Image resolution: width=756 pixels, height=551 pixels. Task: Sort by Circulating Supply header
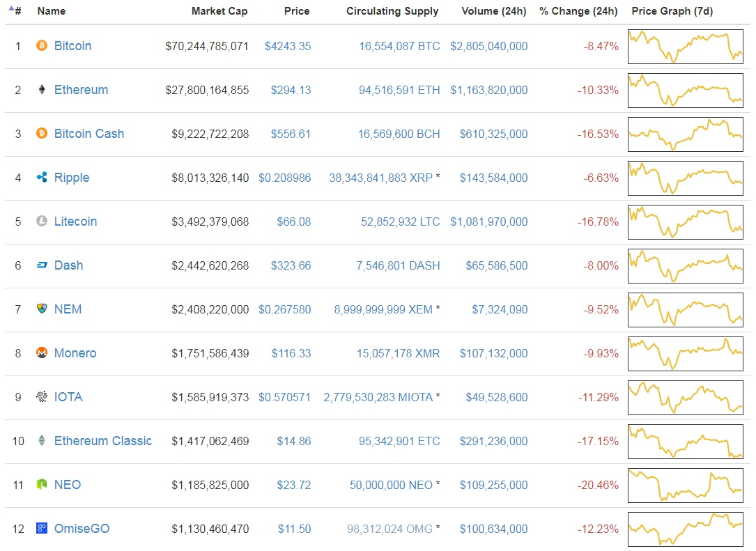(x=392, y=11)
